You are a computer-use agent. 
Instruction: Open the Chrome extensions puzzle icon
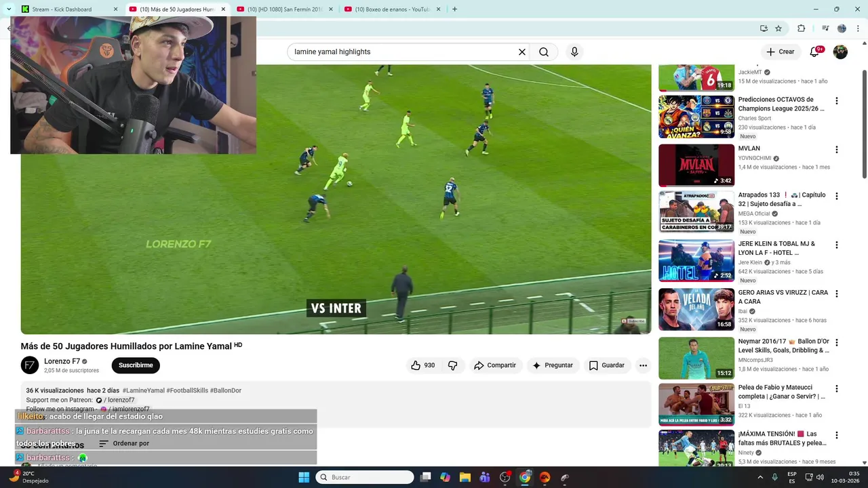tap(802, 28)
